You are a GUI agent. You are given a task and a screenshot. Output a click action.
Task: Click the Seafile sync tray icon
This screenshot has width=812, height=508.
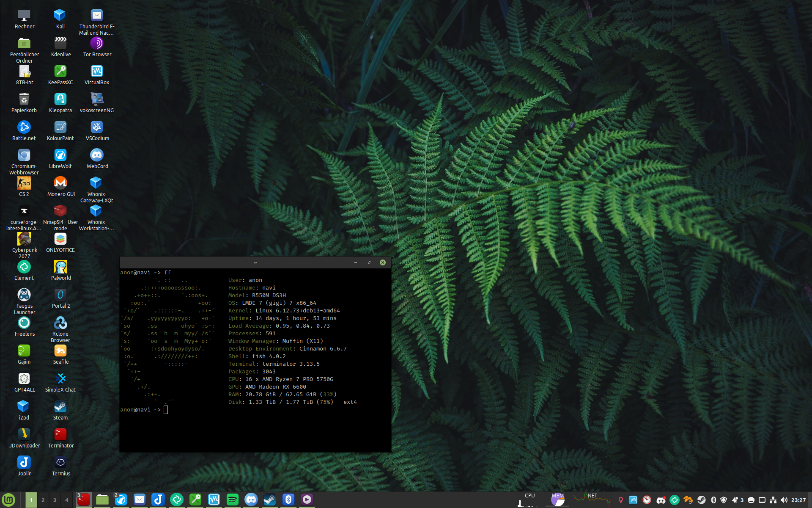(x=688, y=500)
